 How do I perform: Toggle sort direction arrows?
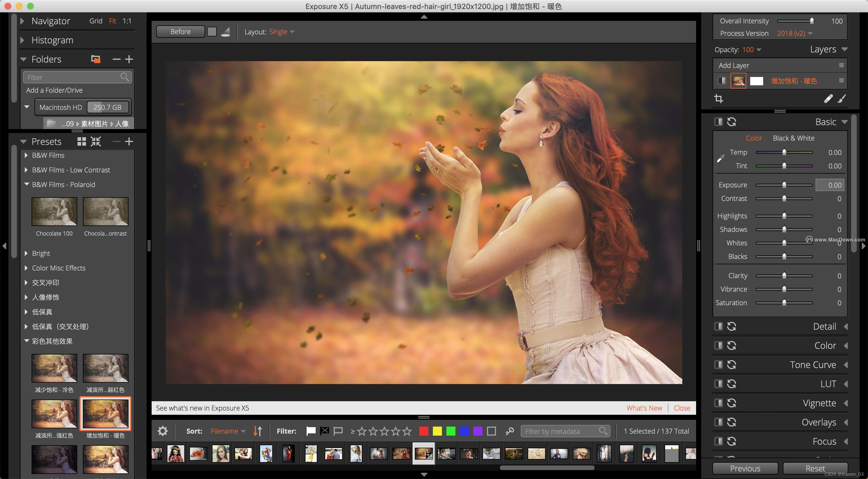click(x=257, y=431)
